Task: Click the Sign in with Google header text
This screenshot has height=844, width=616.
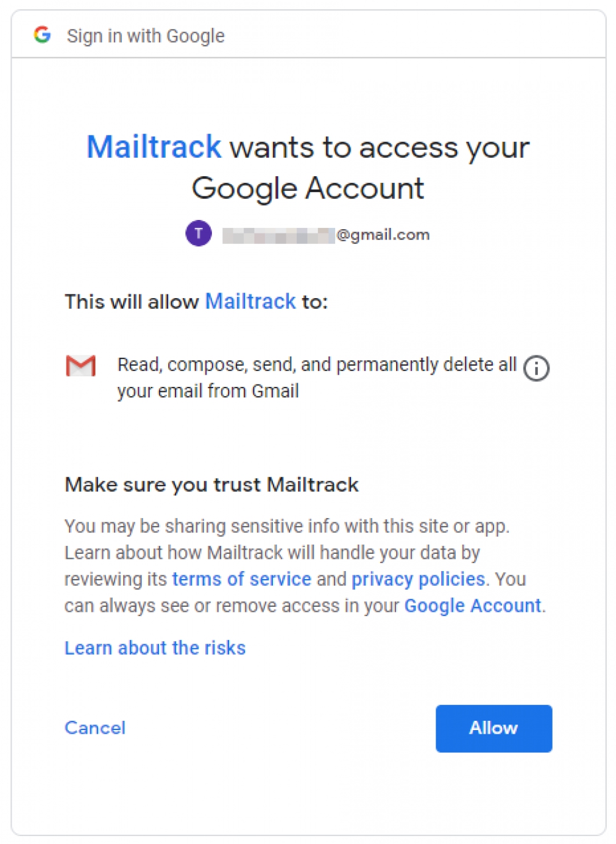Action: click(146, 36)
